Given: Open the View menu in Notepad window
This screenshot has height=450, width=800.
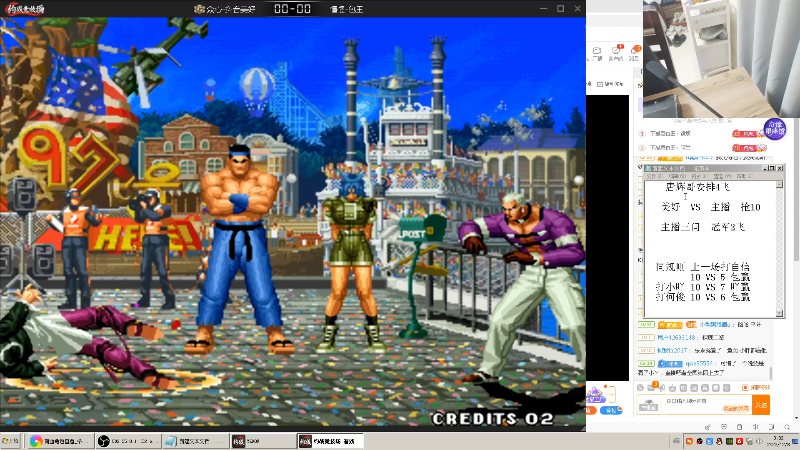Looking at the screenshot, I should click(722, 176).
